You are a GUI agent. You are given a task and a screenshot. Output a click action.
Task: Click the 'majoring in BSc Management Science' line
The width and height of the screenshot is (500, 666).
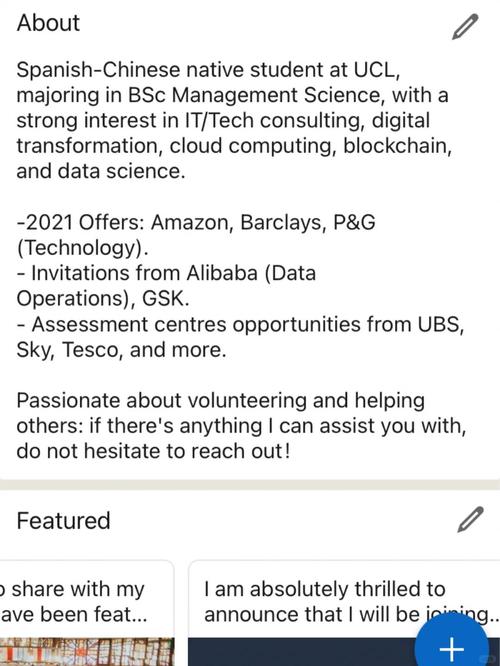(x=232, y=95)
